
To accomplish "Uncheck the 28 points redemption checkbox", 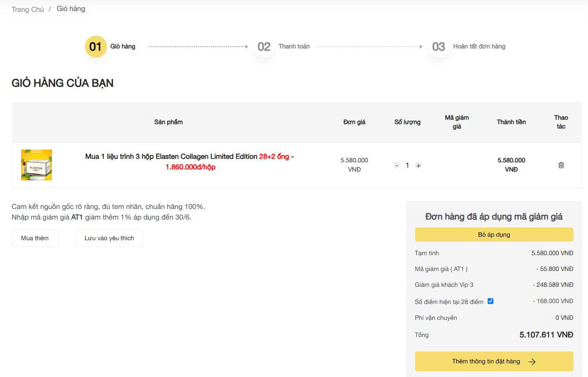I will (490, 301).
